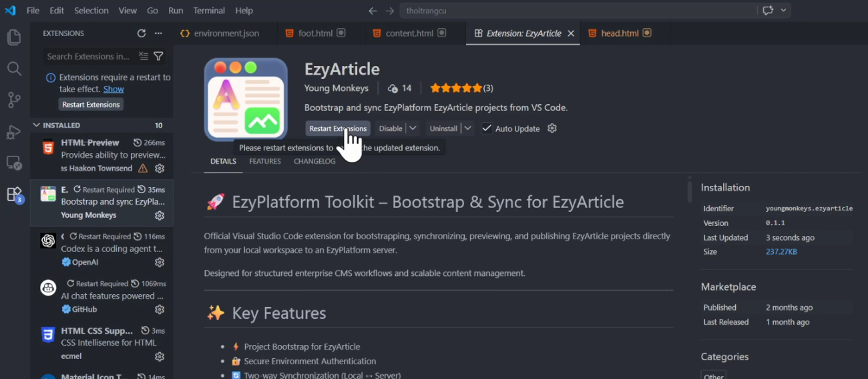Image resolution: width=868 pixels, height=379 pixels.
Task: Go back with the navigation arrow
Action: 373,11
